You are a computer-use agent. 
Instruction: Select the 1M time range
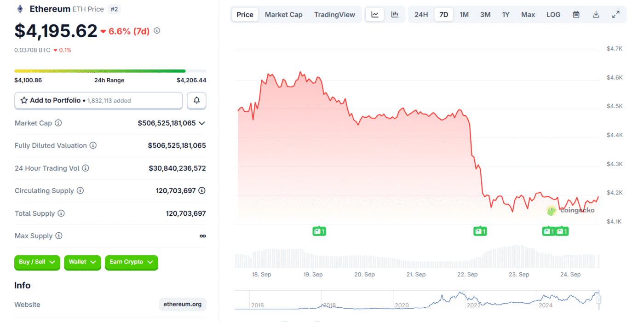464,15
